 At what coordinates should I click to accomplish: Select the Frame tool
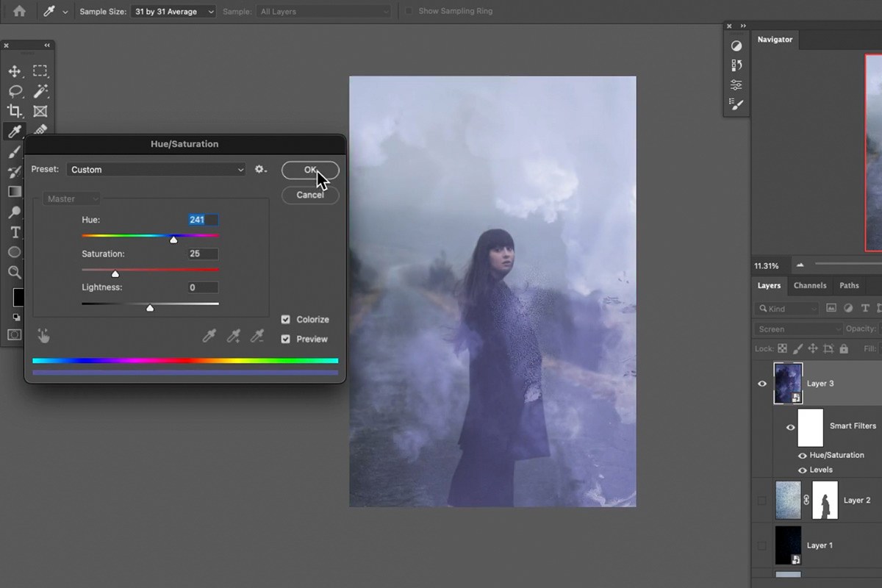(40, 111)
